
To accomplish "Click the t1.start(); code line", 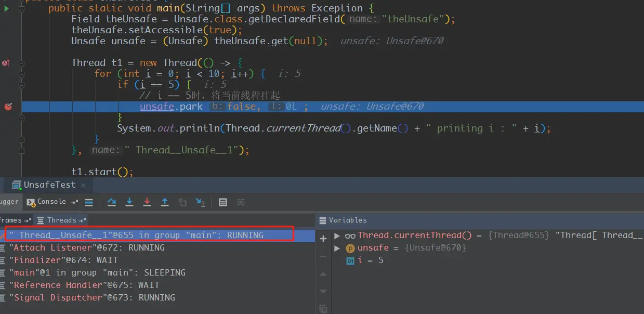I will click(102, 172).
